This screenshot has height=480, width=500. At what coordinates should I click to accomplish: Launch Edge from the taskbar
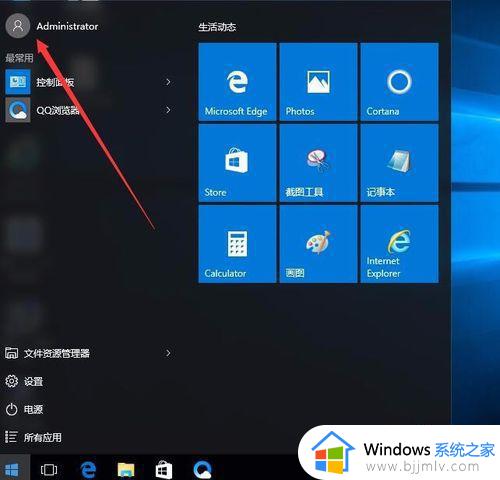click(x=88, y=470)
